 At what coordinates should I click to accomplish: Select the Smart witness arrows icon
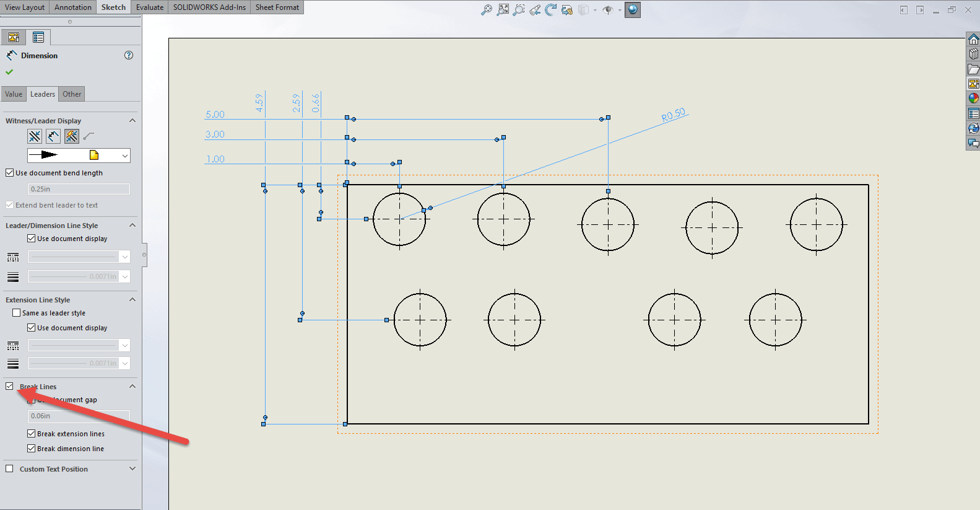tap(72, 136)
